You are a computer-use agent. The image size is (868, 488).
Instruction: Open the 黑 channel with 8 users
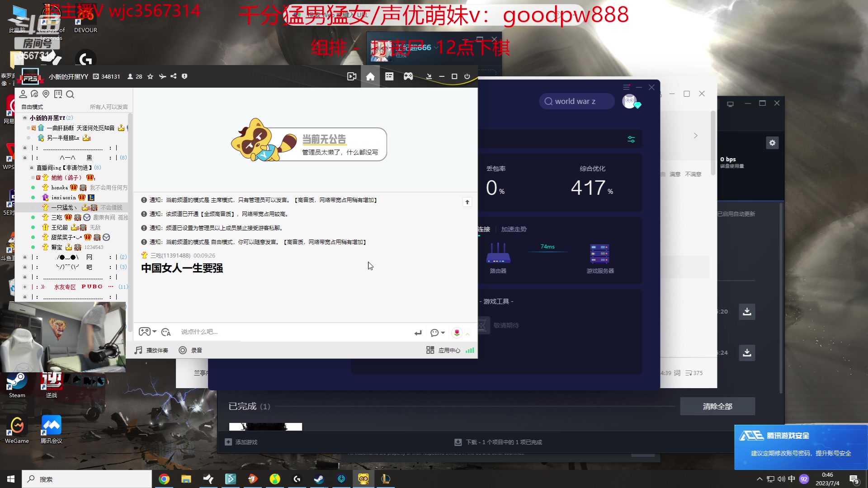pos(75,158)
